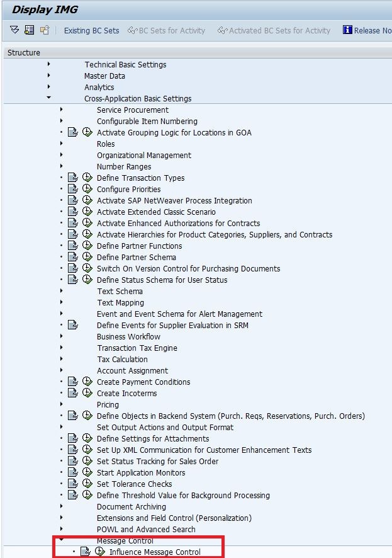This screenshot has width=392, height=558.
Task: Expand Configurable Item Numbering node
Action: coord(62,121)
